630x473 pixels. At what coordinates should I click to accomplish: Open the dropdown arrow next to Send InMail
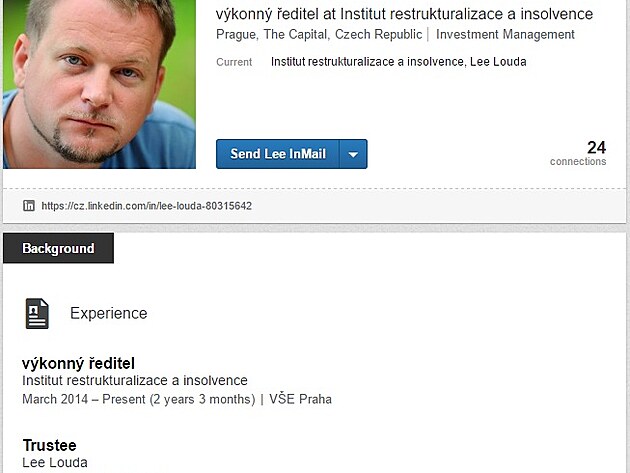(x=354, y=154)
